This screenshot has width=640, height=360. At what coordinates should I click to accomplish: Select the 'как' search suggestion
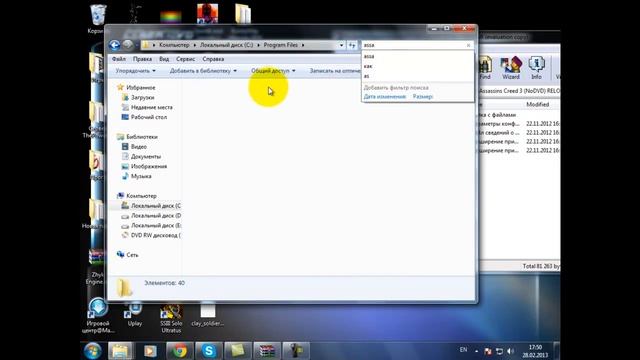(x=418, y=66)
